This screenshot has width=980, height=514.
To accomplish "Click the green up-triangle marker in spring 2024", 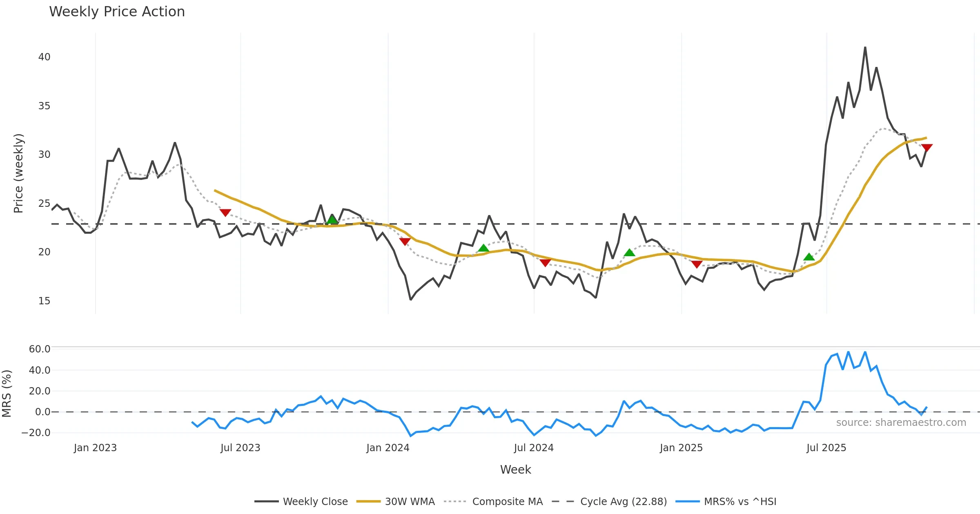I will point(483,248).
